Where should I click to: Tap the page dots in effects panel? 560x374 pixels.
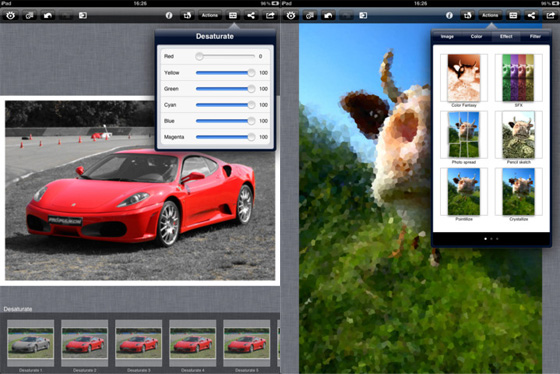pos(491,239)
